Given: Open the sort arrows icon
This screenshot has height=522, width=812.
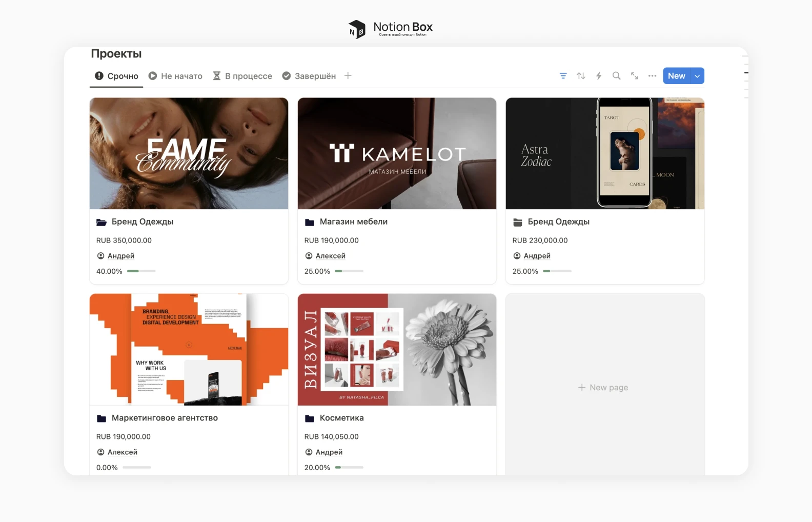Looking at the screenshot, I should coord(581,76).
